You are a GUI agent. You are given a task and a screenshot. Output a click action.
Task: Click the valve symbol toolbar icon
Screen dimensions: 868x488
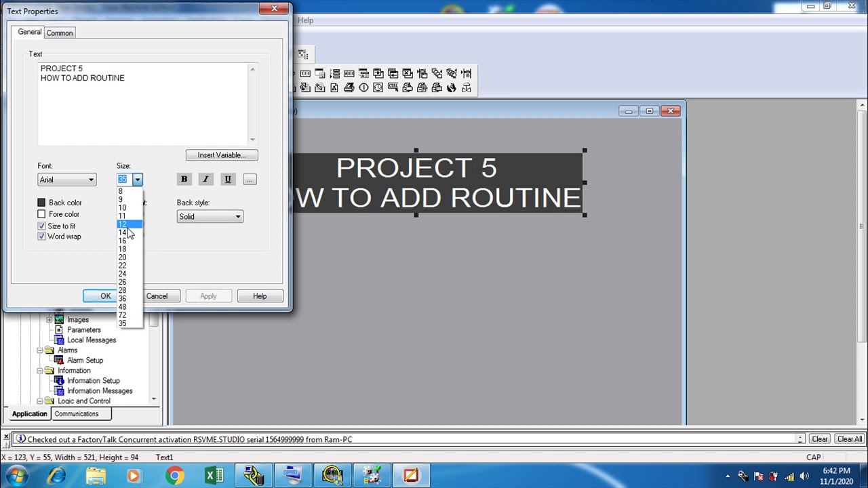[467, 87]
